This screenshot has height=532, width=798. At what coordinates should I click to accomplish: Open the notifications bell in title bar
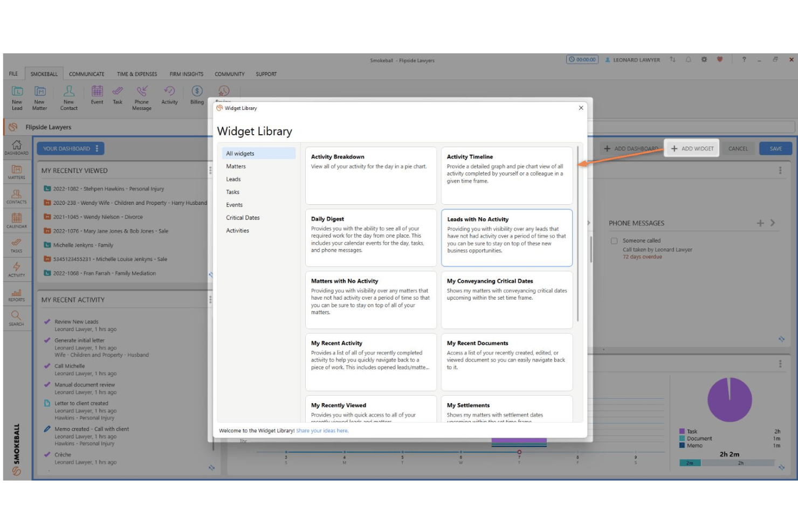(x=688, y=60)
